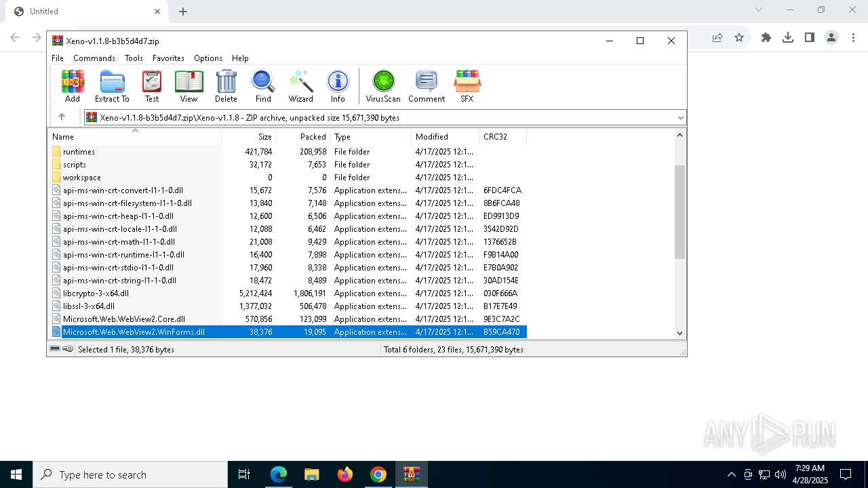Create SFX archive via SFX icon
The image size is (868, 488).
(467, 86)
